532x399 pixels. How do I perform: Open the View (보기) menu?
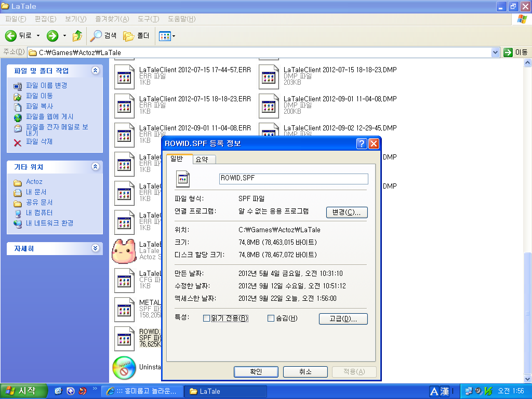click(x=76, y=19)
